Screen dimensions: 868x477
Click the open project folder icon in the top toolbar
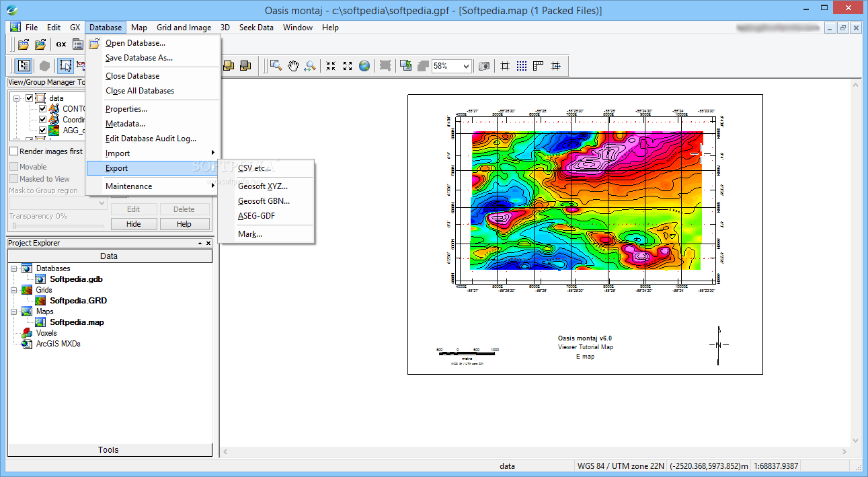(24, 44)
